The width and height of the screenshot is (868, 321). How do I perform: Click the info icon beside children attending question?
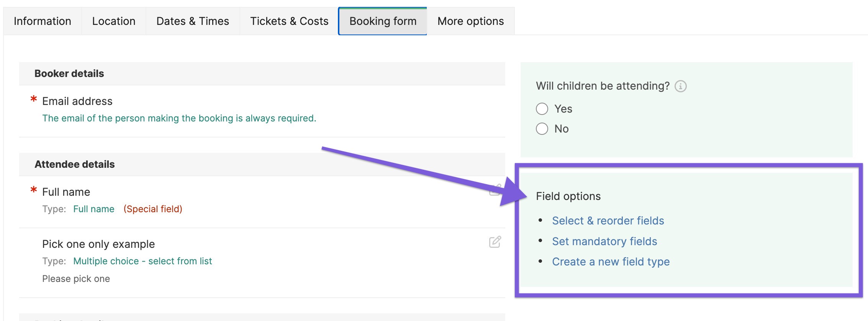click(x=680, y=86)
